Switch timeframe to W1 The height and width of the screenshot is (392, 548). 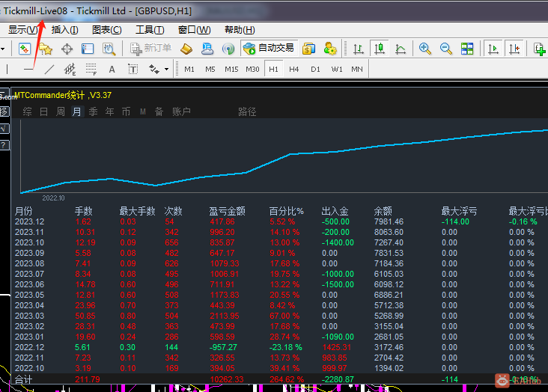coord(337,69)
